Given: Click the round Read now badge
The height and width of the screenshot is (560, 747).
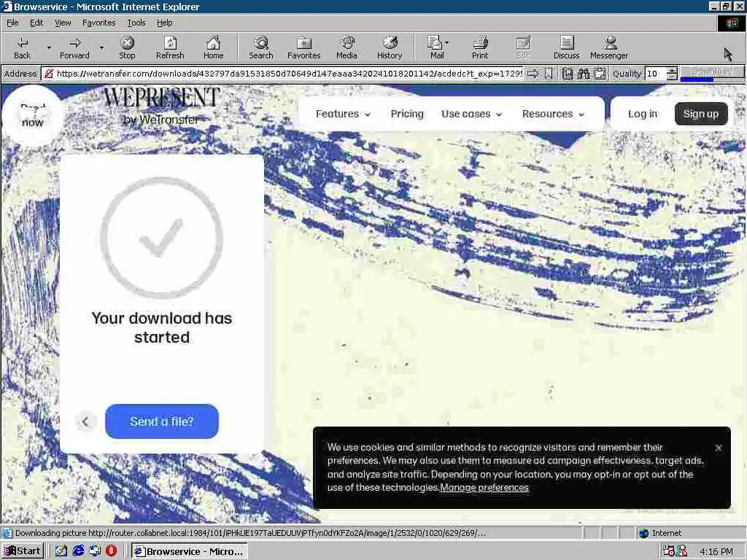Looking at the screenshot, I should 32,115.
